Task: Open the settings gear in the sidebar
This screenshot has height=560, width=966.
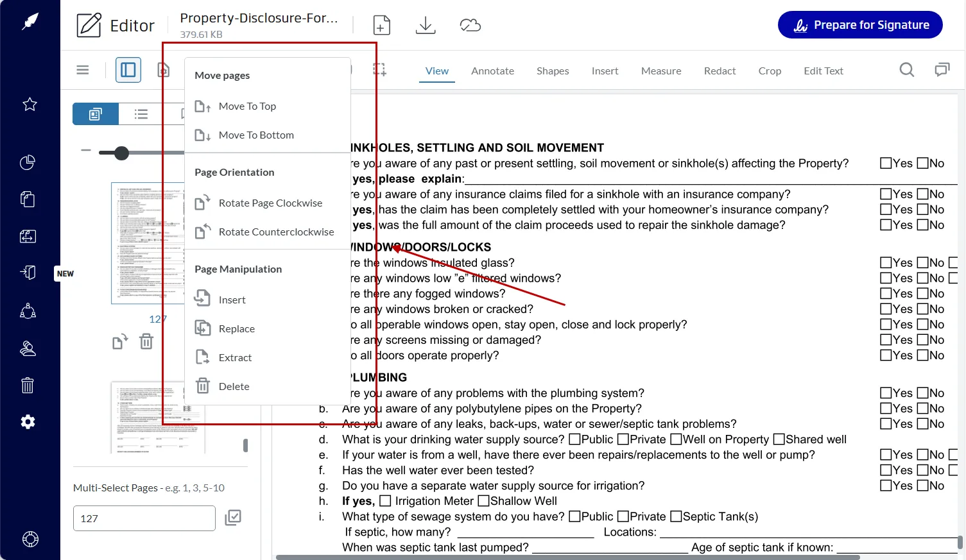Action: (28, 421)
